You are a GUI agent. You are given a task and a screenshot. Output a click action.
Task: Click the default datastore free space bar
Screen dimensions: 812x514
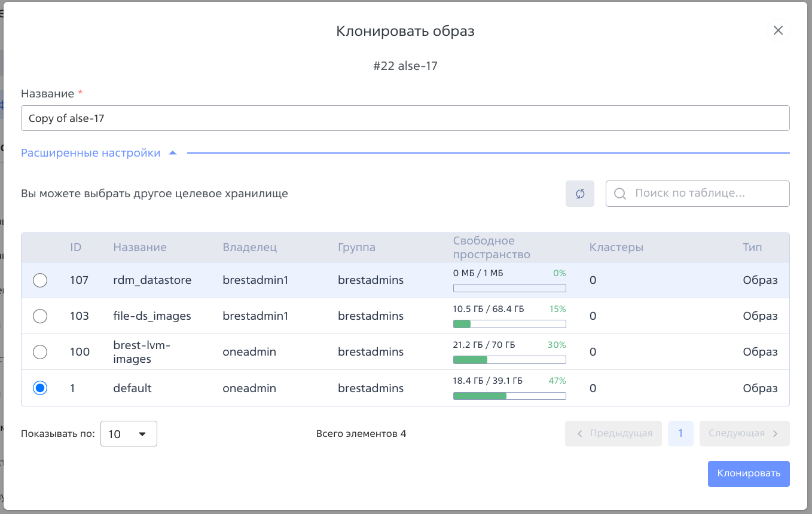[x=509, y=396]
